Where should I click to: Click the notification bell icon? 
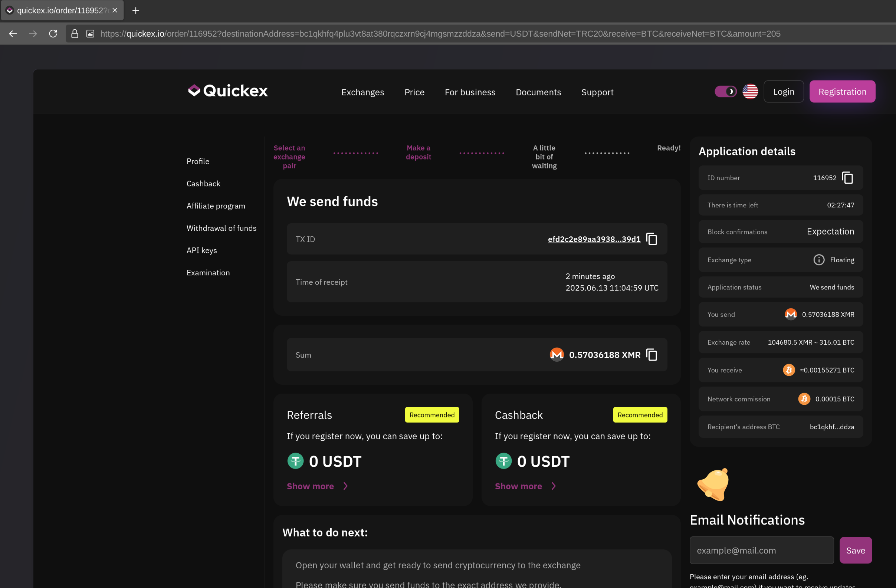(713, 484)
